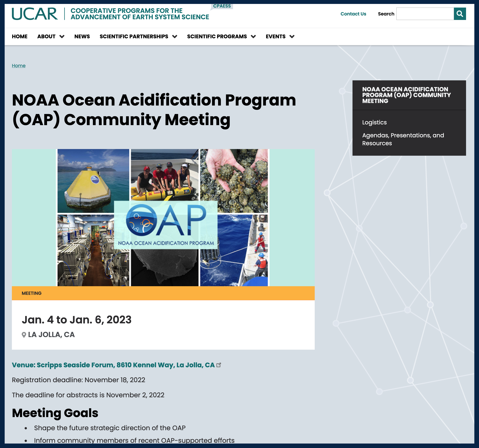This screenshot has height=448, width=479.
Task: Expand the About menu chevron
Action: [62, 37]
